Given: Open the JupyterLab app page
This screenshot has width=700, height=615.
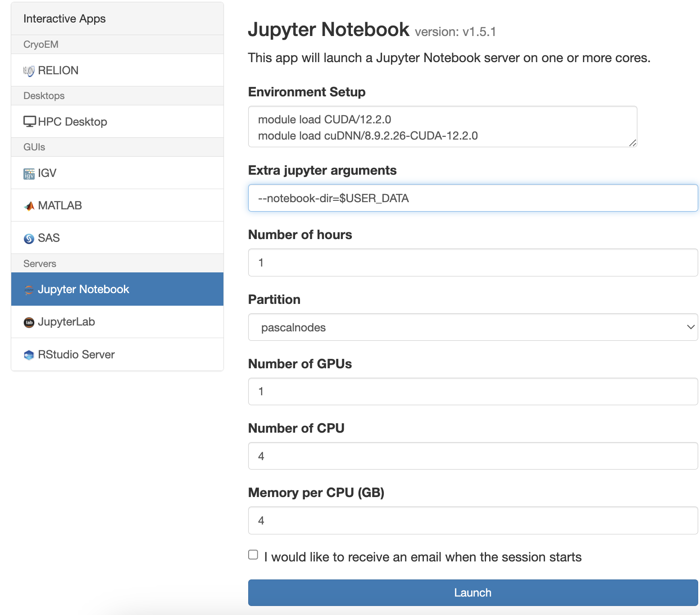Looking at the screenshot, I should tap(66, 322).
